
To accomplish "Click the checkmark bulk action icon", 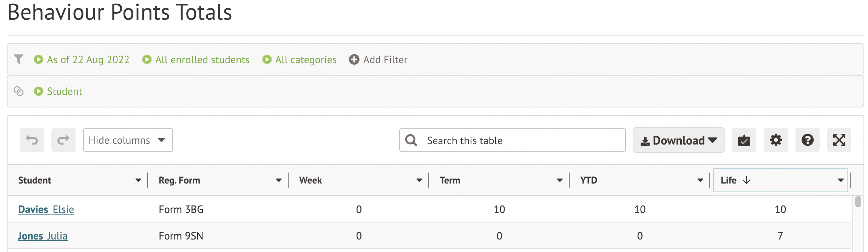I will click(744, 140).
